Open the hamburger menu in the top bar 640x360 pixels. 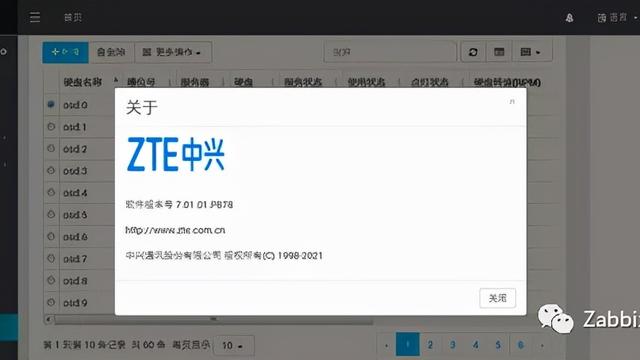[35, 17]
